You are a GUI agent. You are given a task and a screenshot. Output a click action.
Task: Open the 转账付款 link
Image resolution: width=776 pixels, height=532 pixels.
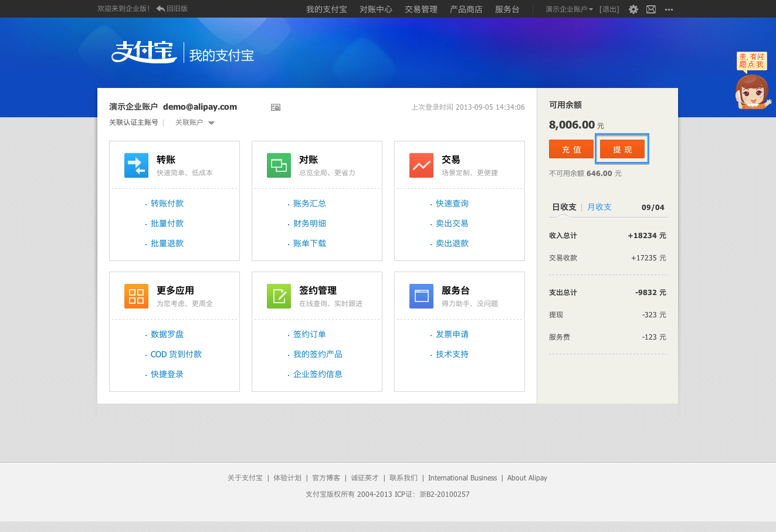pos(167,204)
